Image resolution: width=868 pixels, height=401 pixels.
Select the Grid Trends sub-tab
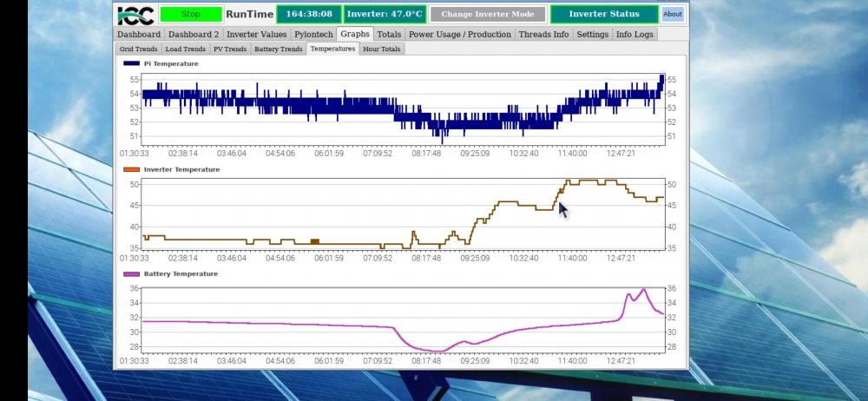pyautogui.click(x=138, y=49)
